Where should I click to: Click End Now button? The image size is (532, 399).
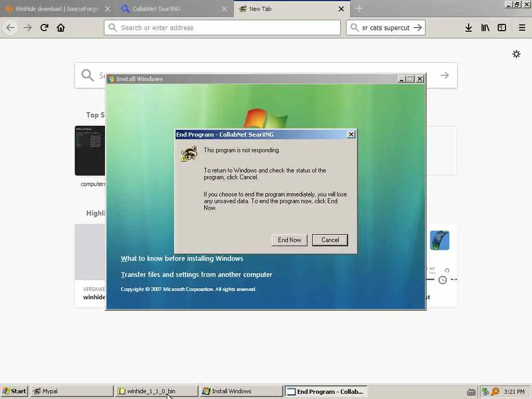pos(289,240)
